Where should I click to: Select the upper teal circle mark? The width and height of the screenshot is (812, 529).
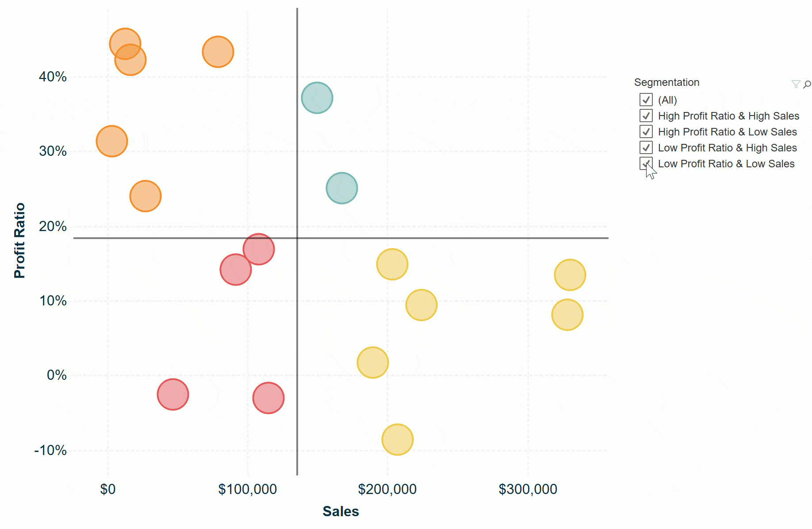(x=317, y=98)
